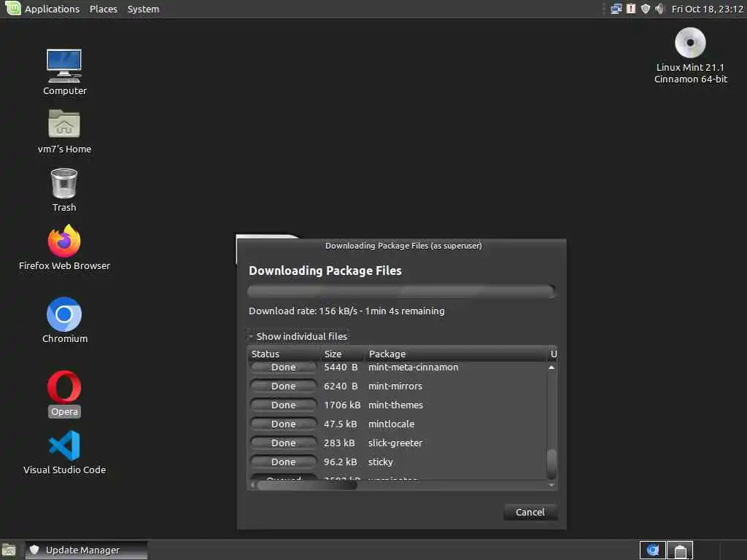Select the slick-greeter package row

398,443
